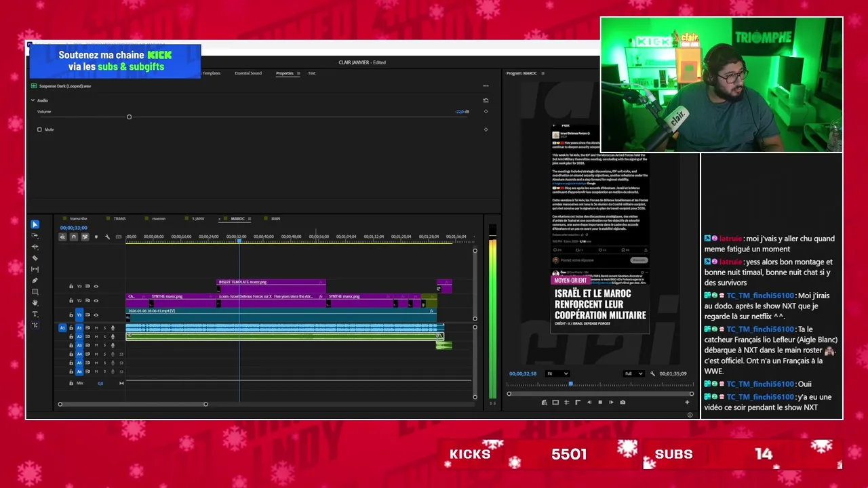This screenshot has width=868, height=488.
Task: Switch to the IRAN sequence tab
Action: point(275,219)
